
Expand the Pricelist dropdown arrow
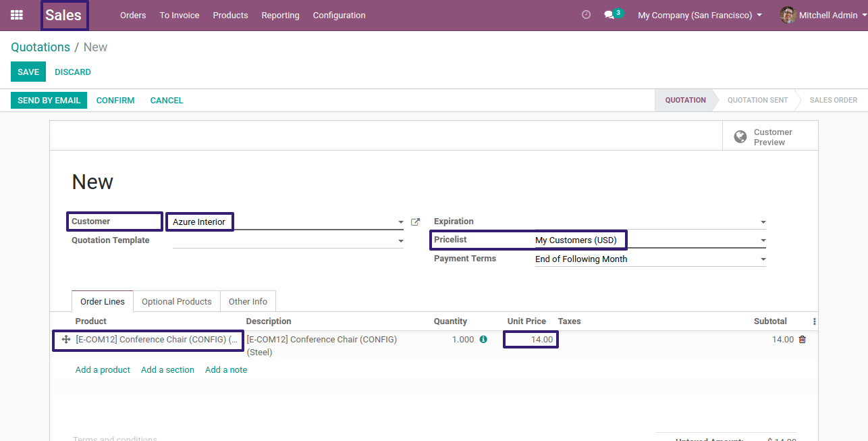pyautogui.click(x=763, y=240)
